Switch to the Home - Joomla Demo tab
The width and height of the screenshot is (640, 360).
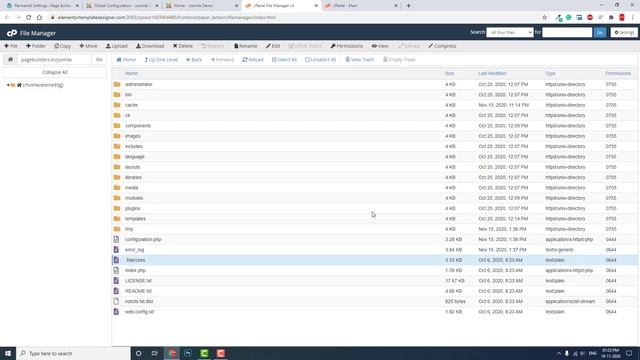pyautogui.click(x=201, y=6)
